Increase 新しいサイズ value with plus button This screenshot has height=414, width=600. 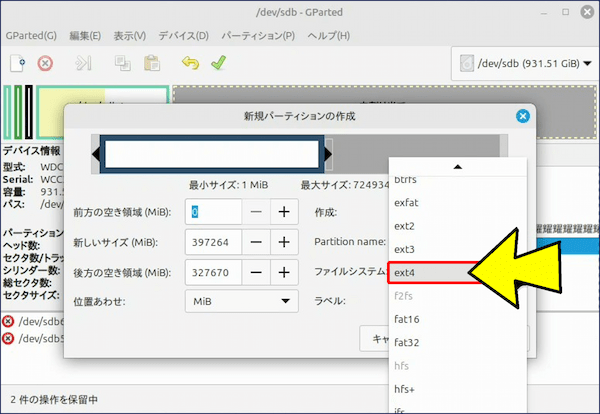pyautogui.click(x=284, y=242)
